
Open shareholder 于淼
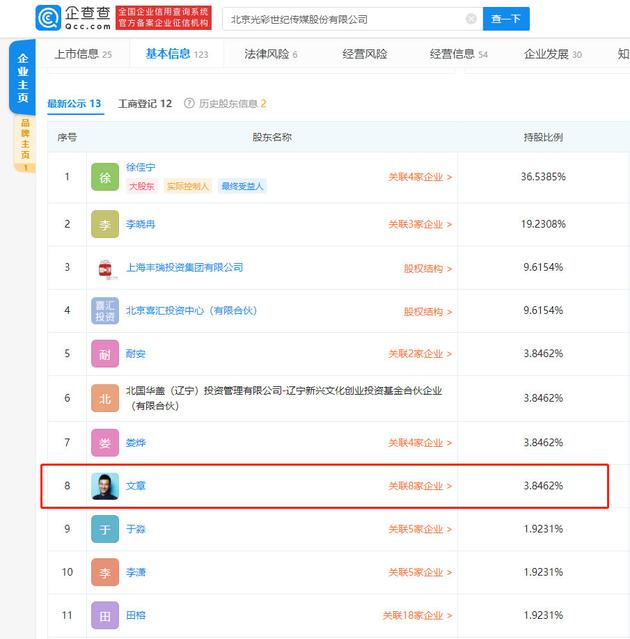click(x=136, y=529)
